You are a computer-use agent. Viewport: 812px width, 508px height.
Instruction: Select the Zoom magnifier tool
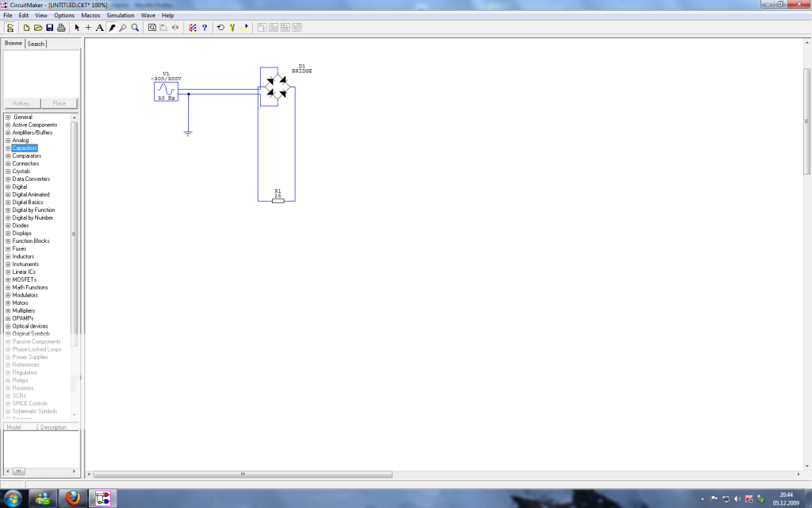coord(136,28)
